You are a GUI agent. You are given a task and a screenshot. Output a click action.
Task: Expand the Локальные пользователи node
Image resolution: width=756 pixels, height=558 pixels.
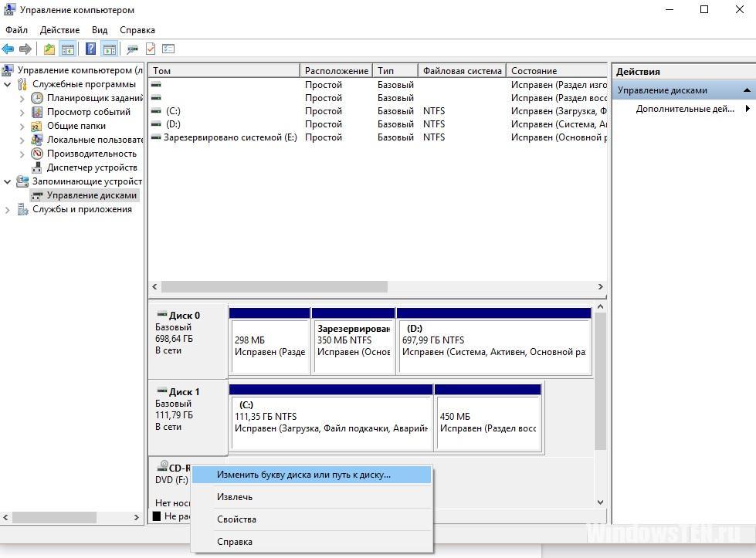tap(22, 140)
